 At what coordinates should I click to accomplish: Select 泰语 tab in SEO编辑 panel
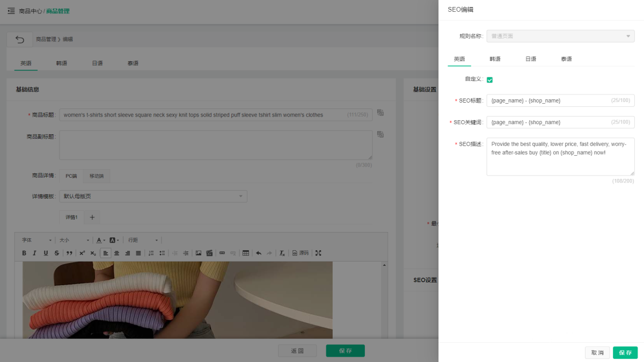point(566,59)
